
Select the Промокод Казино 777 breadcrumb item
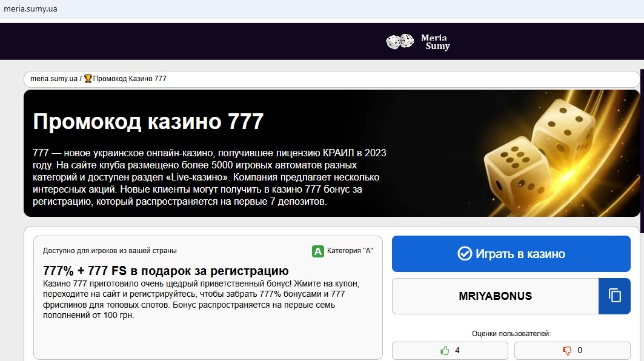pyautogui.click(x=130, y=79)
